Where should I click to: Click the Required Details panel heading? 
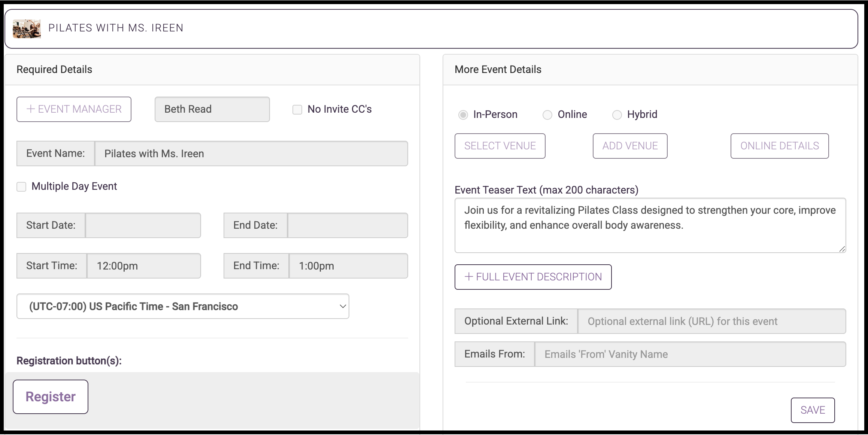(x=54, y=70)
